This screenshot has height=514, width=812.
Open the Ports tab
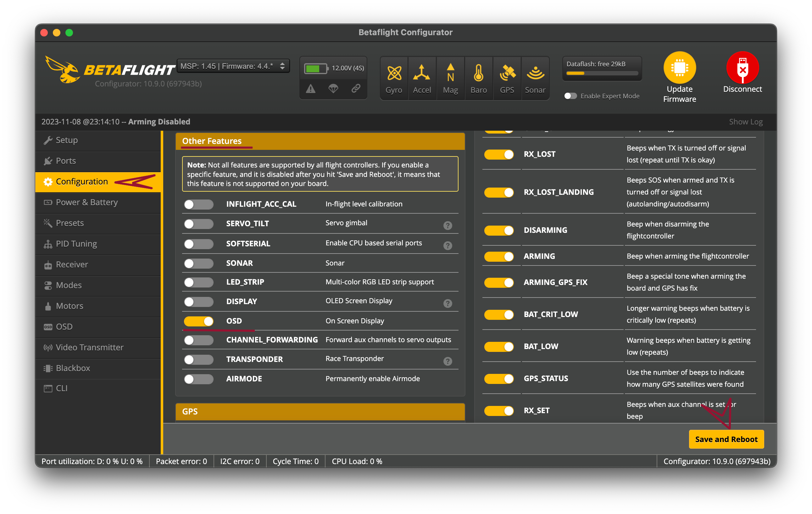98,161
